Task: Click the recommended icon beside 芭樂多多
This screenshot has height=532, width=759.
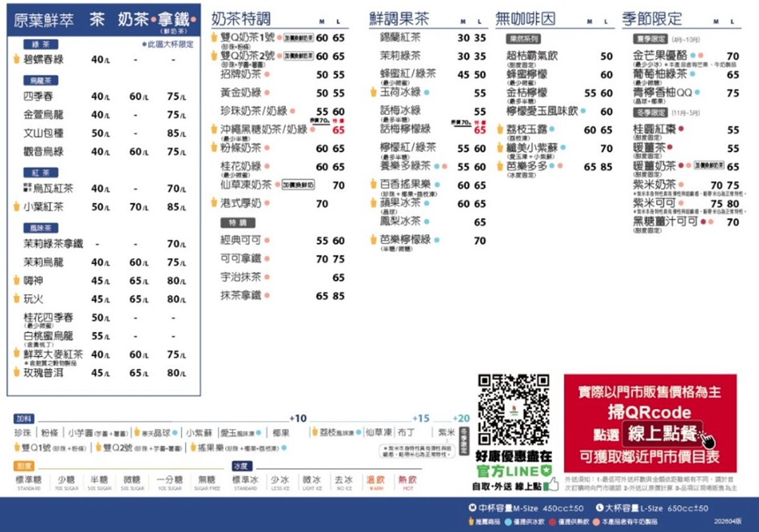Action: click(500, 166)
